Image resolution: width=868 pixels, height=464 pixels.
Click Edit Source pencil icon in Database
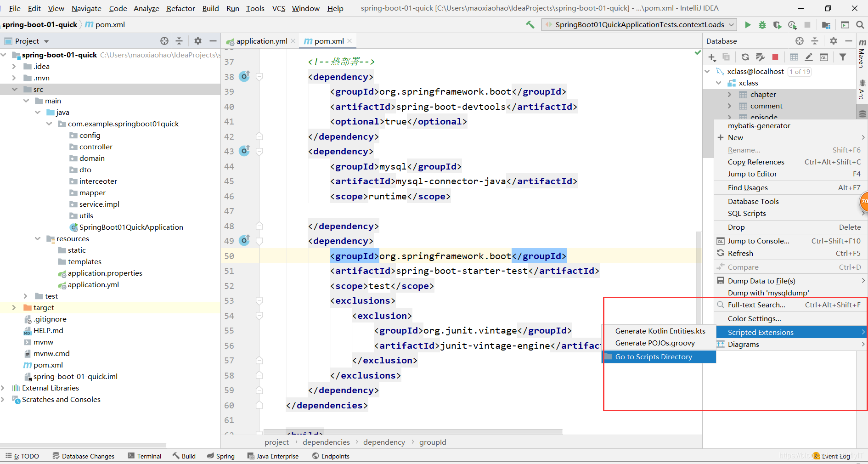(809, 57)
